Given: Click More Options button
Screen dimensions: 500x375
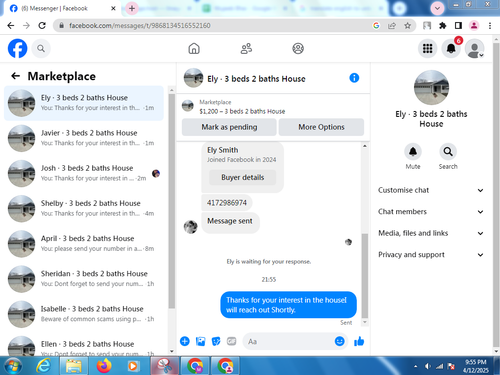Looking at the screenshot, I should 321,127.
